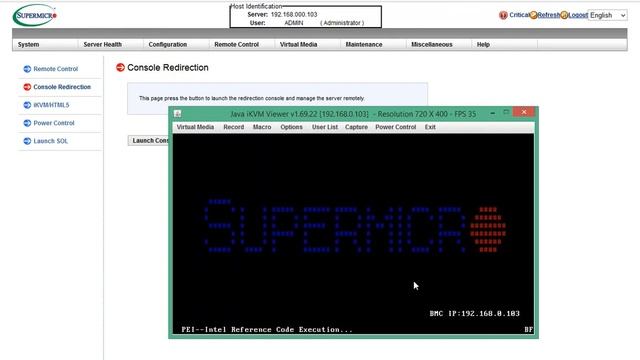Click the server address 192.168.000.103

294,14
